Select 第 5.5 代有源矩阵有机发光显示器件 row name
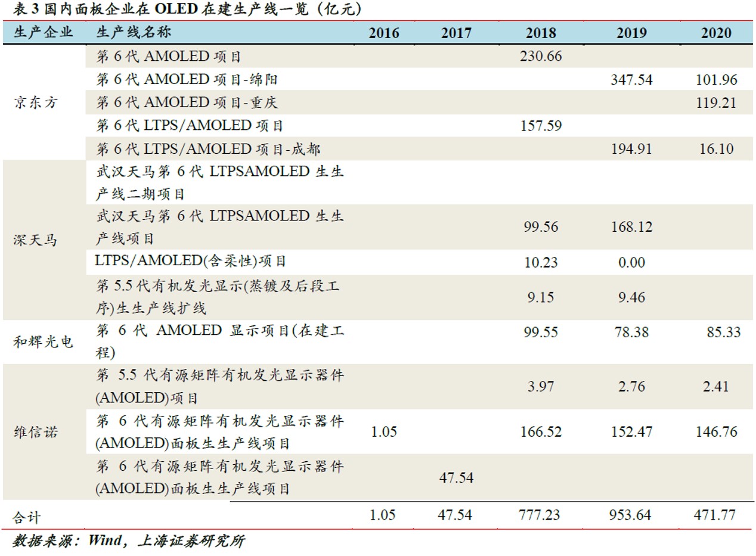The height and width of the screenshot is (556, 756). pyautogui.click(x=220, y=386)
